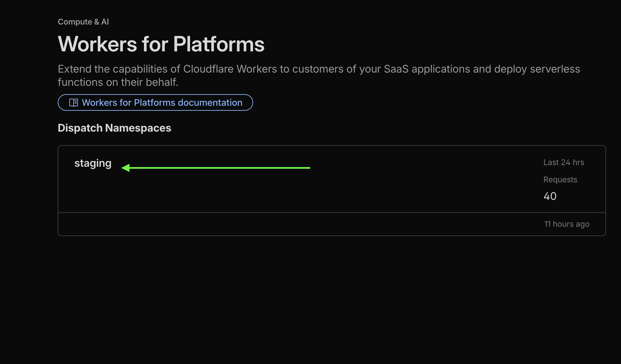Click the description text about SaaS applications
621x364 pixels.
click(319, 76)
